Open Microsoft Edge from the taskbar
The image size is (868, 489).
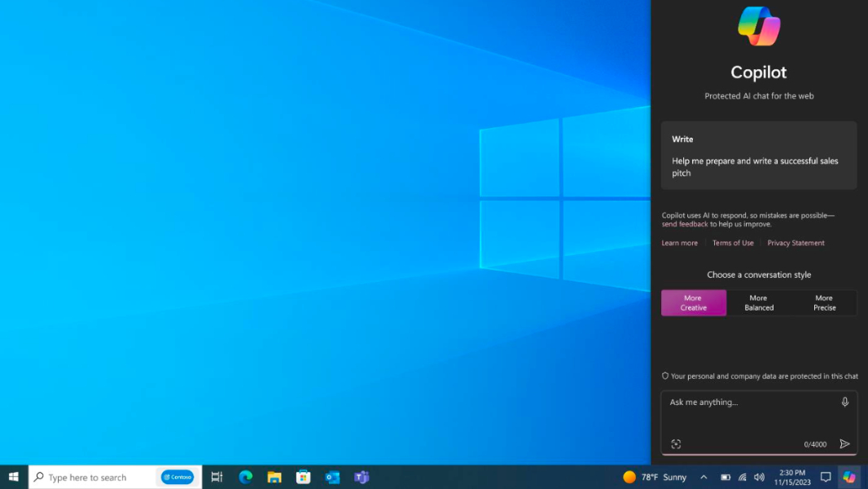pyautogui.click(x=245, y=477)
